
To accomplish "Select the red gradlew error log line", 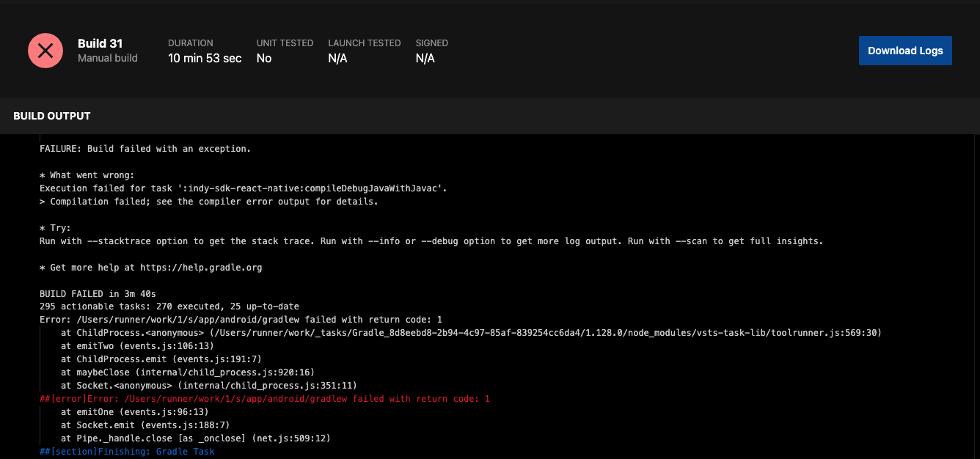I will pos(264,398).
